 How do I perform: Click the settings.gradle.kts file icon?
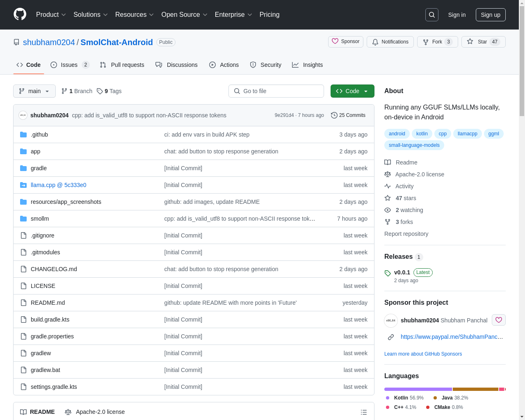point(23,387)
